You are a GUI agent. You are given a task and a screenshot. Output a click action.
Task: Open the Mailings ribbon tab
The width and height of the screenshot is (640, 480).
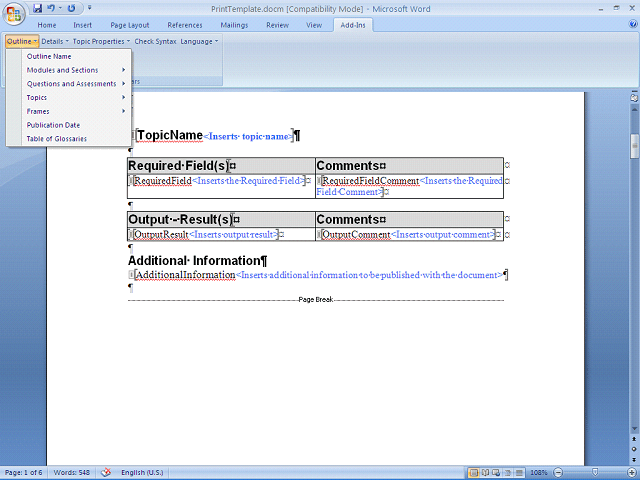coord(234,25)
